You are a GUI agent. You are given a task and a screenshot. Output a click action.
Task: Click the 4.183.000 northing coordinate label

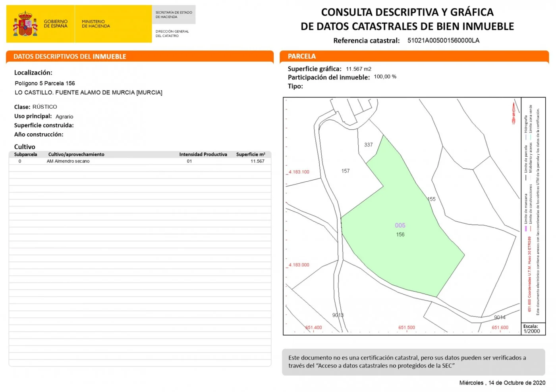point(299,265)
